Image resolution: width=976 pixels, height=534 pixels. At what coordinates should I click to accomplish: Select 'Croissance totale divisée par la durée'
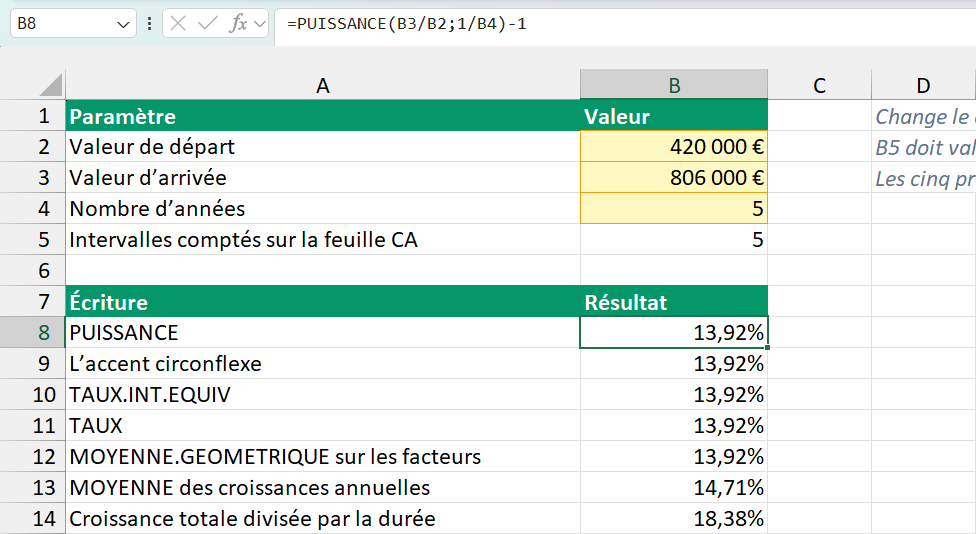pyautogui.click(x=322, y=518)
